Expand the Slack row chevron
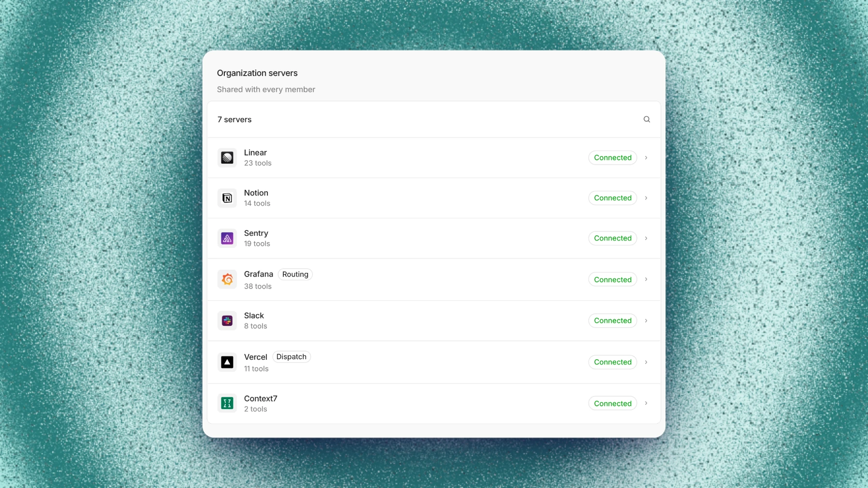Screen dimensions: 868x488 point(646,320)
